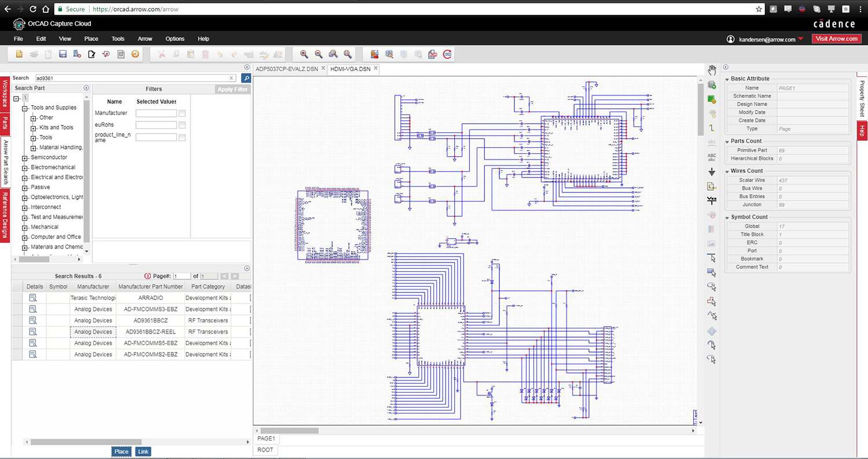The height and width of the screenshot is (459, 868).
Task: Undo the last schematic edit
Action: click(x=219, y=54)
